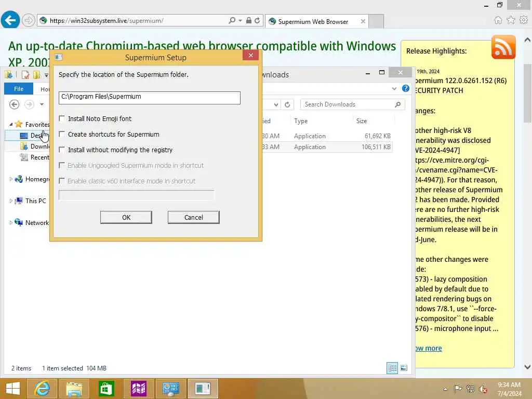Click the install path C:\Program Files\Supermium field
The height and width of the screenshot is (399, 532).
click(x=149, y=98)
